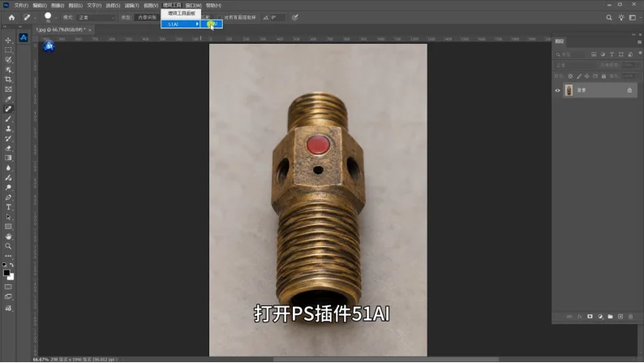This screenshot has height=363, width=644.
Task: Add a layer mask from Layers panel bottom
Action: [590, 317]
